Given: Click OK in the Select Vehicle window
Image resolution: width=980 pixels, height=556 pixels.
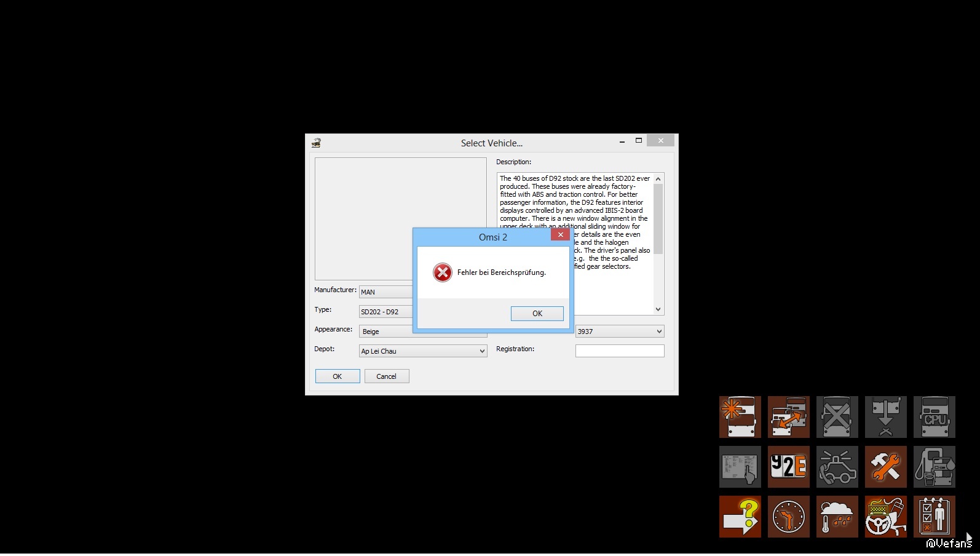Looking at the screenshot, I should tap(338, 376).
